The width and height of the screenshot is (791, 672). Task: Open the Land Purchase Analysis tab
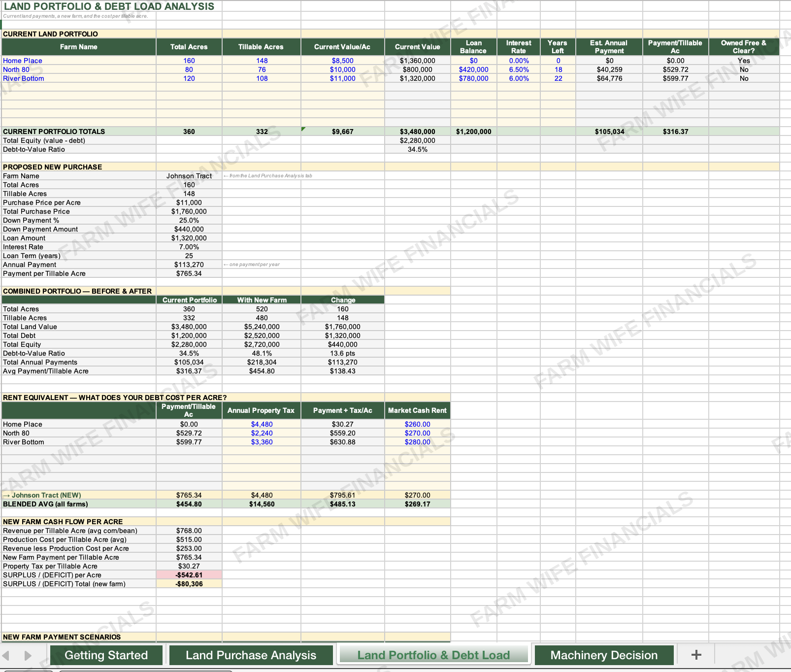251,655
